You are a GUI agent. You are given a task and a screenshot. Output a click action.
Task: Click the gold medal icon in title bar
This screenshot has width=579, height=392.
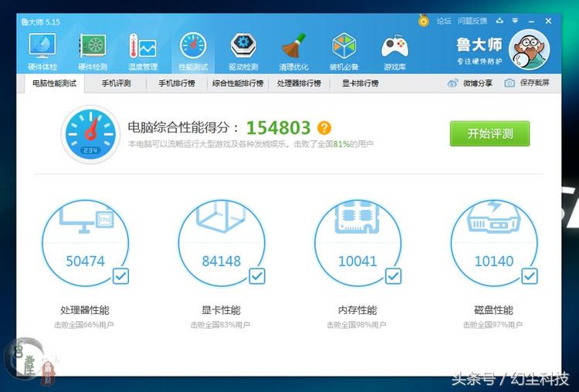click(x=424, y=21)
